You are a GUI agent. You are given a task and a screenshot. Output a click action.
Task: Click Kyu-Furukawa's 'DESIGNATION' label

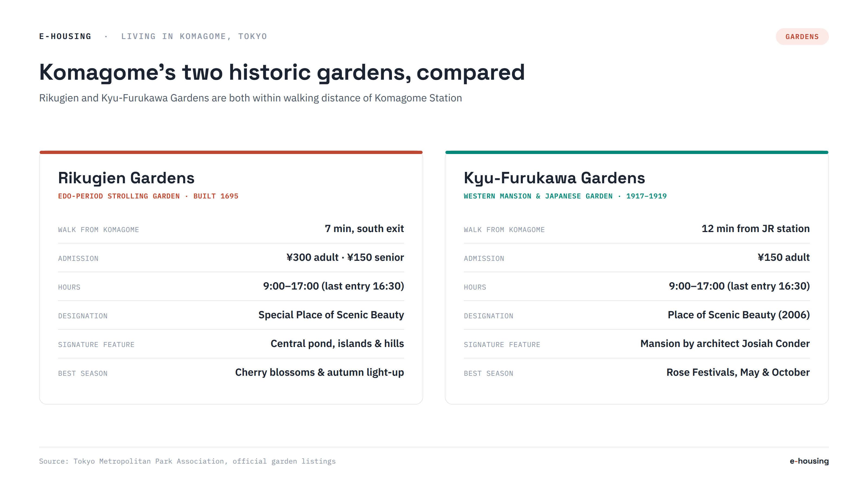pyautogui.click(x=489, y=316)
